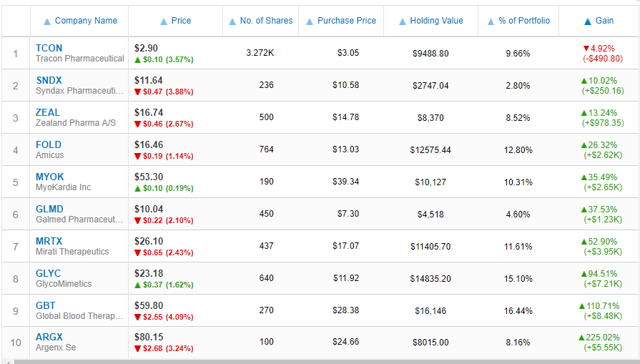640x364 pixels.
Task: Click the $9488.80 holding value cell
Action: (x=431, y=53)
